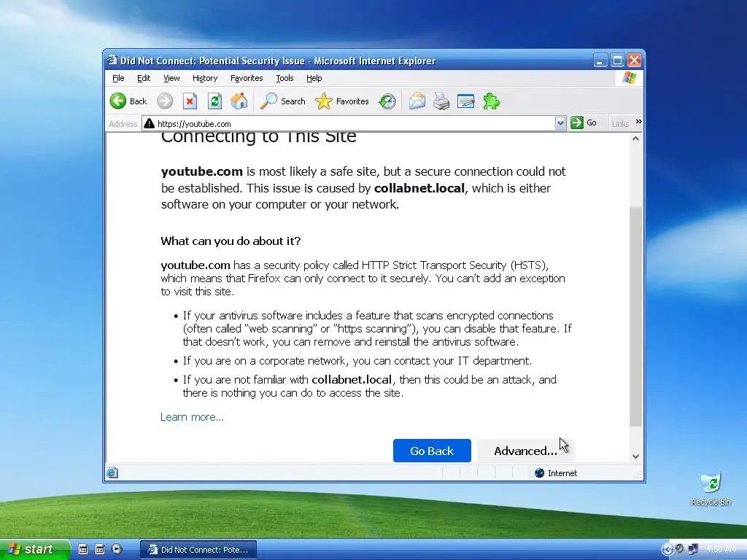747x560 pixels.
Task: Launch the media player quick launch icon
Action: tap(117, 549)
